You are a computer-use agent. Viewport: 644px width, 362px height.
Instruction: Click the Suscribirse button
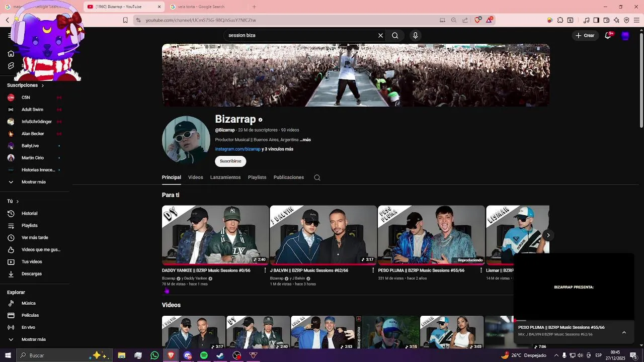pyautogui.click(x=230, y=161)
